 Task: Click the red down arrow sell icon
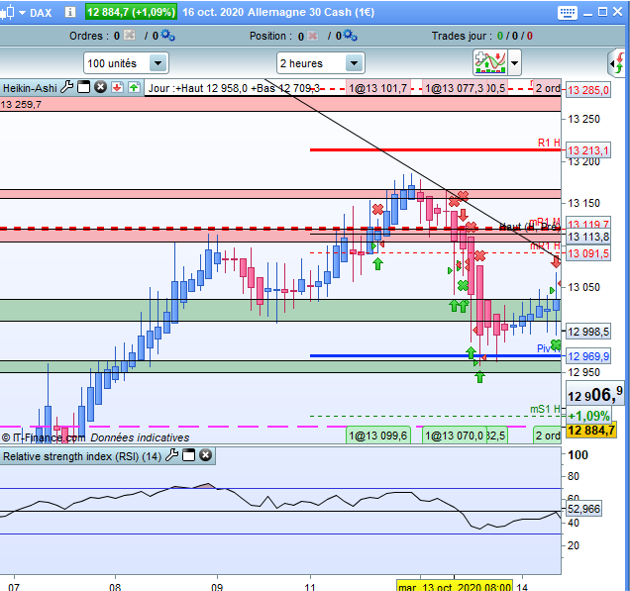click(x=117, y=87)
